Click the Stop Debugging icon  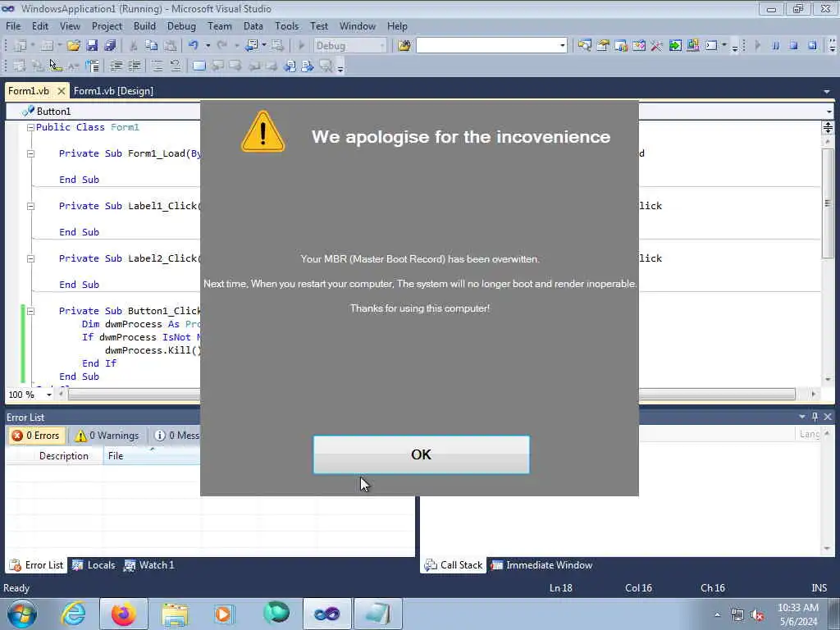tap(793, 46)
